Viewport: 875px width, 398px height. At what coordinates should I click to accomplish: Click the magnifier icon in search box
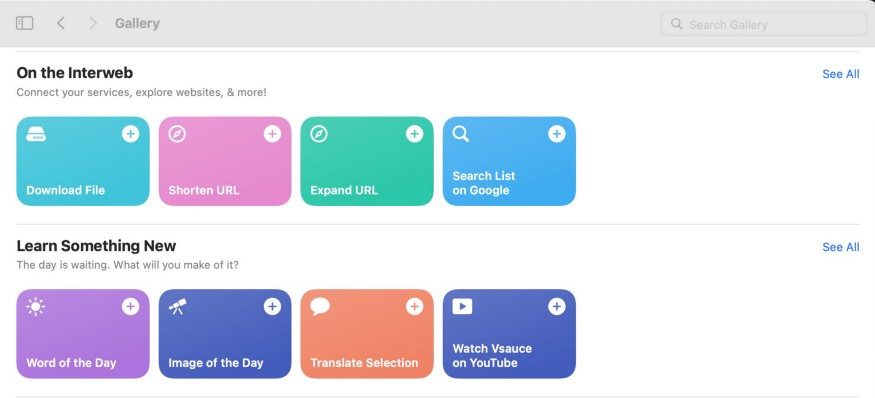(676, 24)
